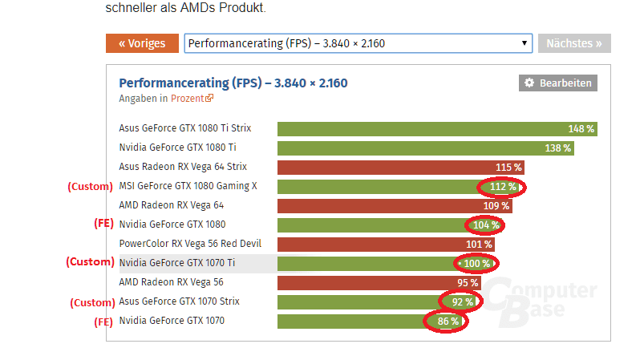The height and width of the screenshot is (360, 644).
Task: Click the MSI GeForce GTX 1080 Gaming X label
Action: click(x=188, y=186)
